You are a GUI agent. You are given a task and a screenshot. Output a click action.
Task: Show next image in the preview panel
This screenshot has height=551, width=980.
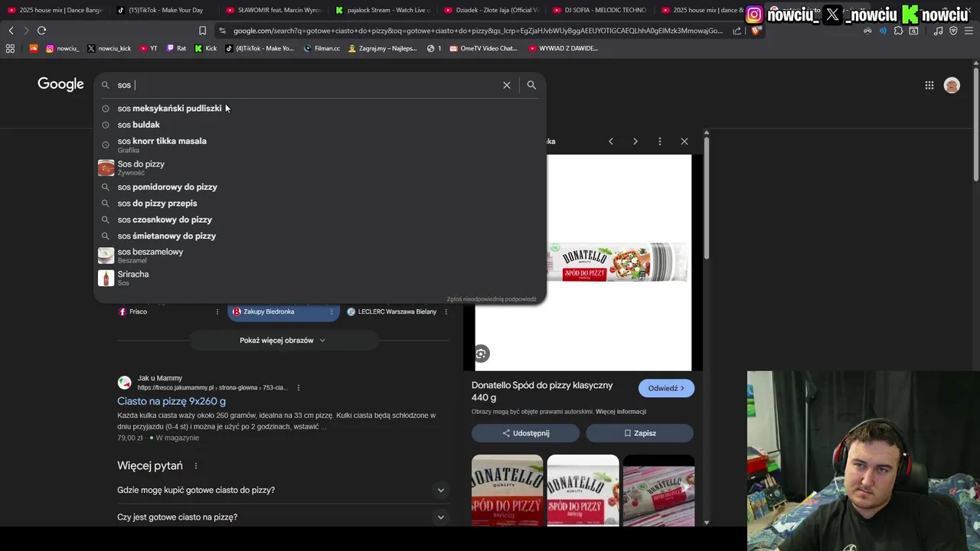(635, 142)
